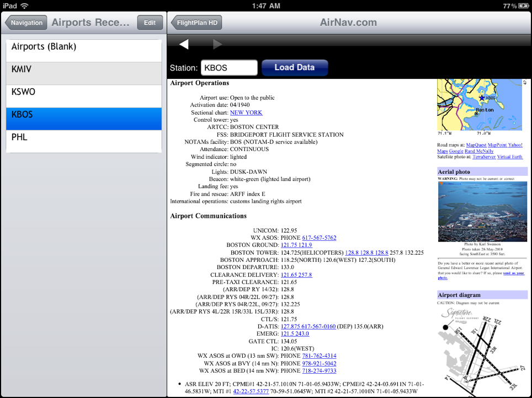This screenshot has width=532, height=398.
Task: Tap WX ASOS phone number 617-567-5762
Action: pyautogui.click(x=319, y=238)
